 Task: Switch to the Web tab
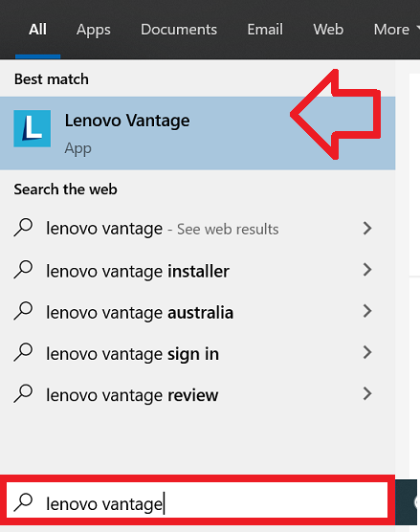pos(328,30)
